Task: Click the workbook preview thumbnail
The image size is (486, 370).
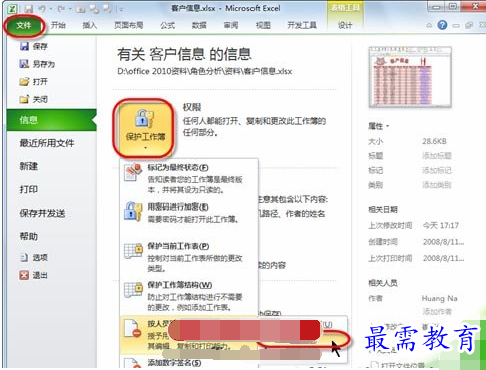Action: (x=410, y=77)
